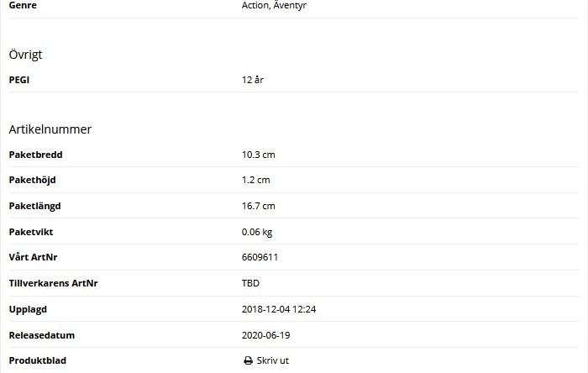Select article number 6609611
The image size is (588, 373).
(x=260, y=258)
